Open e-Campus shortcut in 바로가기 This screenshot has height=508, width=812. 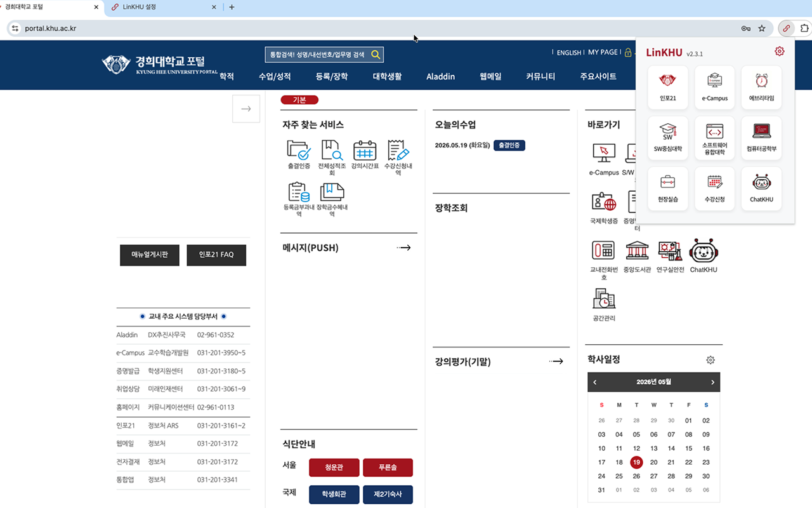tap(604, 159)
